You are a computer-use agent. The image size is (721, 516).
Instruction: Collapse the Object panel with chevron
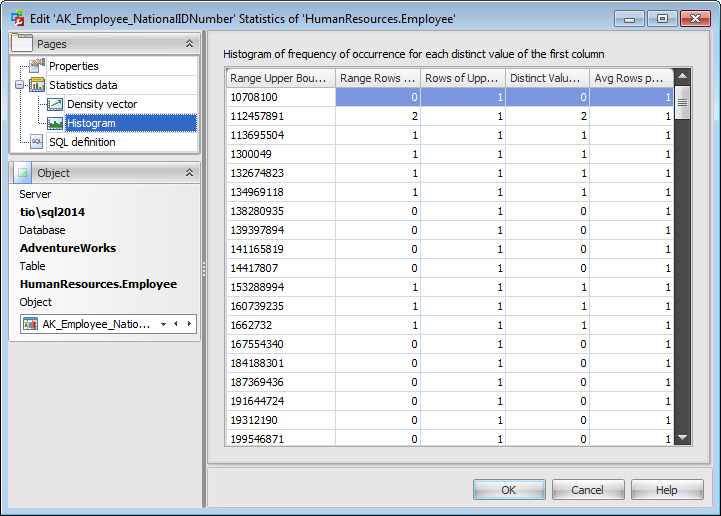[x=189, y=173]
